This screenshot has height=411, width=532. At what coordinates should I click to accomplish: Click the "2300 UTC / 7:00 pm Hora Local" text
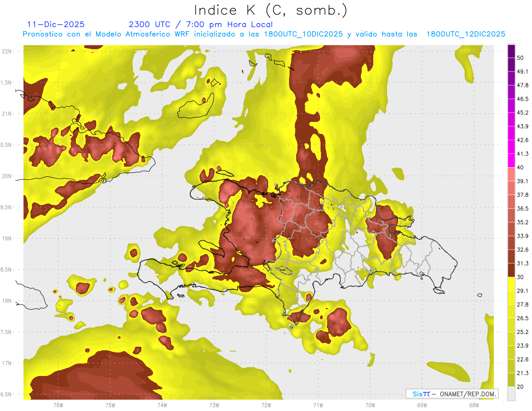(x=201, y=24)
